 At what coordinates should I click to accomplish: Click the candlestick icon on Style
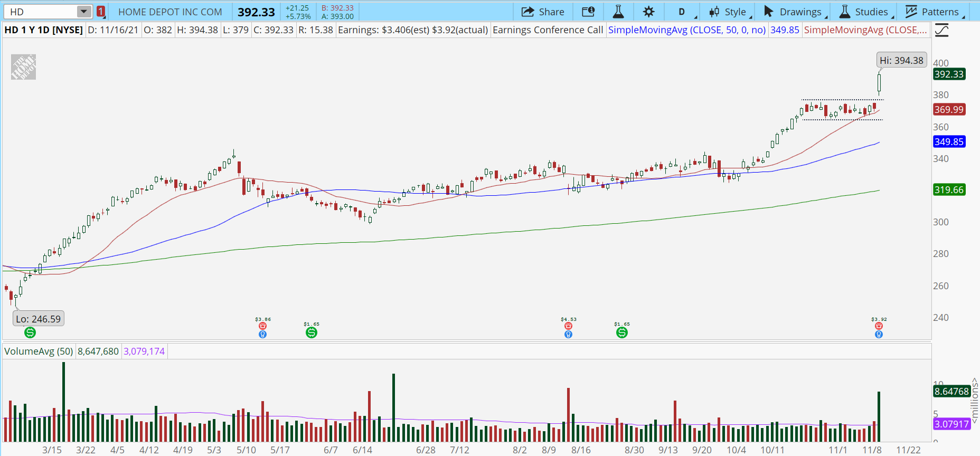pyautogui.click(x=714, y=12)
